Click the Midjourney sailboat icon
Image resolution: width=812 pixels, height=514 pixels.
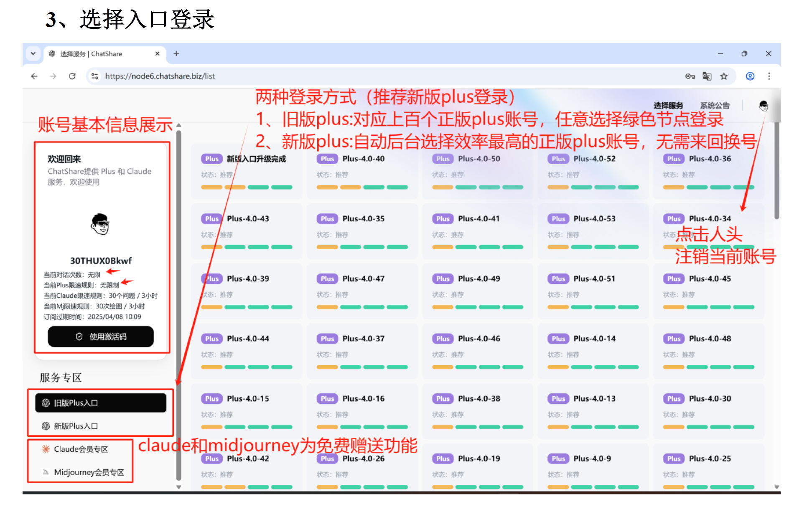click(45, 472)
